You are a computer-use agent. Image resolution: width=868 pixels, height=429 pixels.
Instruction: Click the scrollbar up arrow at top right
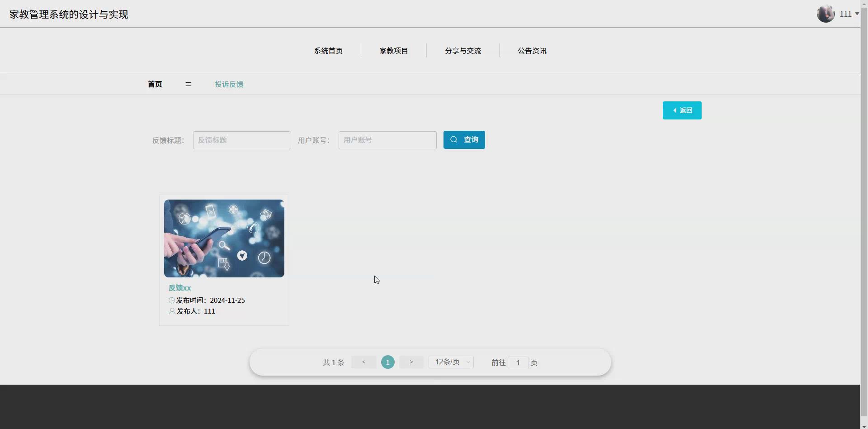[863, 3]
